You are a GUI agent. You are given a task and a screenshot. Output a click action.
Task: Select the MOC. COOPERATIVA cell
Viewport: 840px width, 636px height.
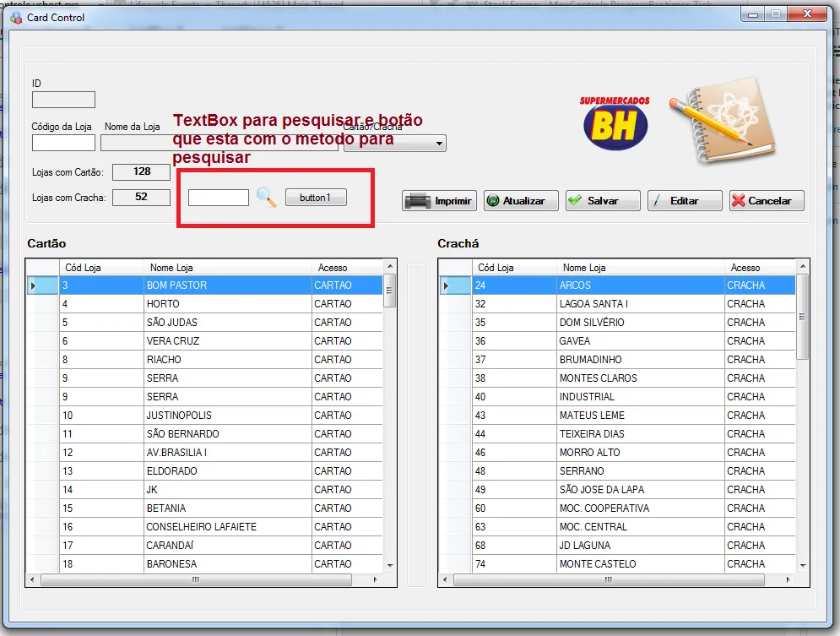641,508
